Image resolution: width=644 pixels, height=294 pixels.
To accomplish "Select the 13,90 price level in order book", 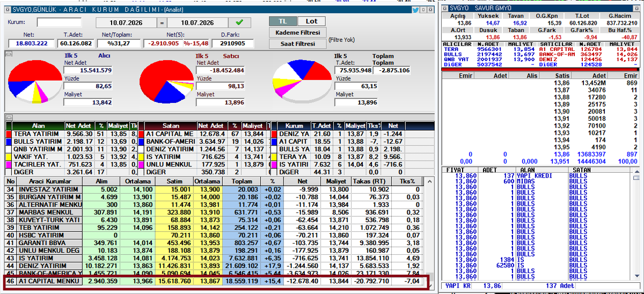I will pyautogui.click(x=540, y=111).
